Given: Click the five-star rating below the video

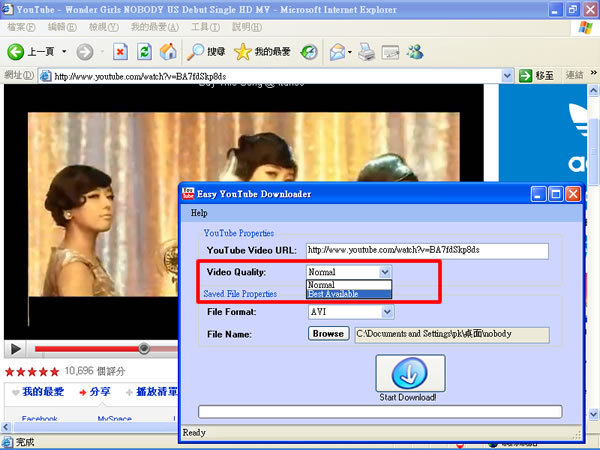Looking at the screenshot, I should pos(32,371).
